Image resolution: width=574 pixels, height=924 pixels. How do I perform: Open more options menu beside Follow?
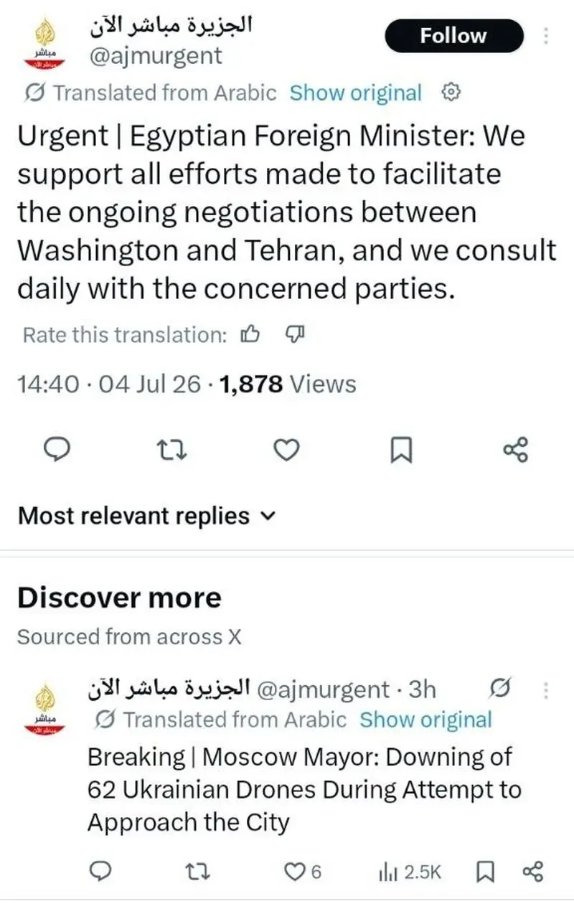click(546, 36)
